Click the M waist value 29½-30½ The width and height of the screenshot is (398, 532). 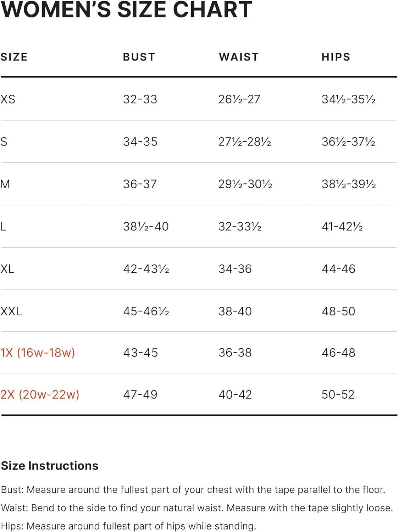pyautogui.click(x=245, y=184)
